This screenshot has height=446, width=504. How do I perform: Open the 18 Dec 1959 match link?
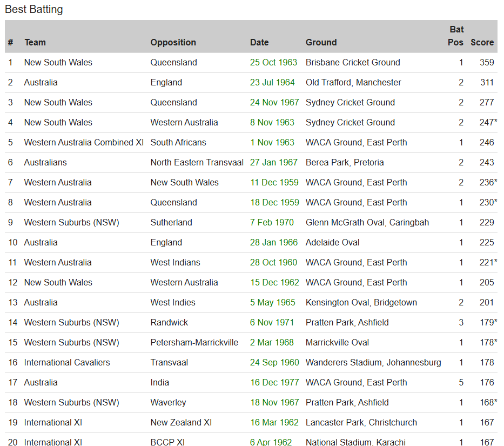pos(274,202)
